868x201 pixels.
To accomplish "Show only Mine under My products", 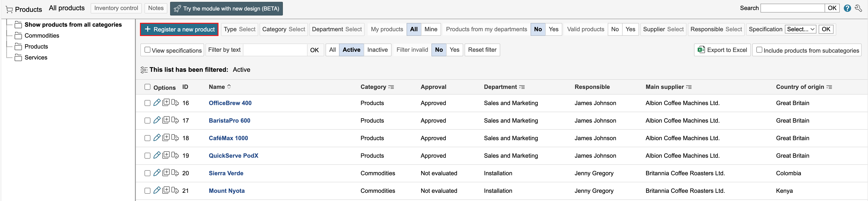I will (x=431, y=29).
